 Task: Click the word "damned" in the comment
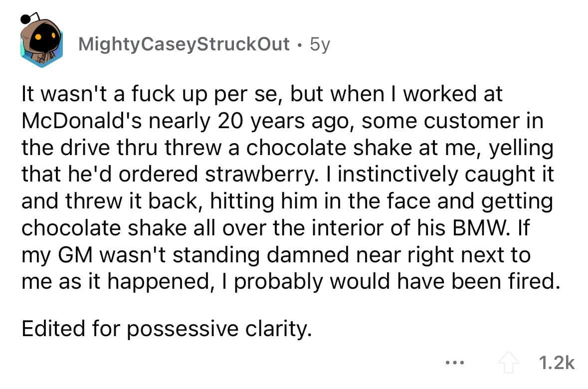click(300, 256)
